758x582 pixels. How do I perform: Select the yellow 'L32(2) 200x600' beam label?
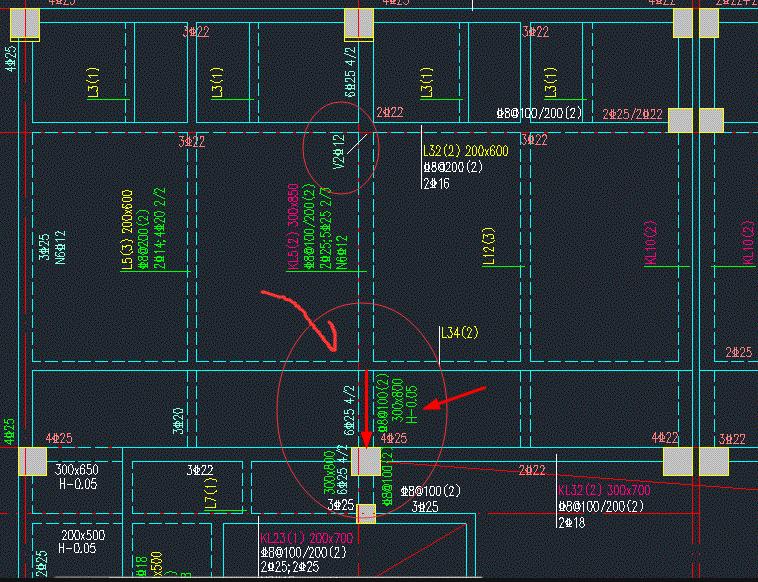tap(466, 151)
